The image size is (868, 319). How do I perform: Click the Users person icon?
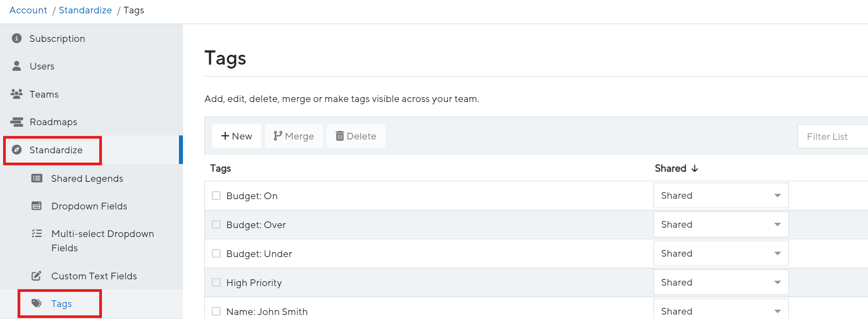click(x=17, y=66)
